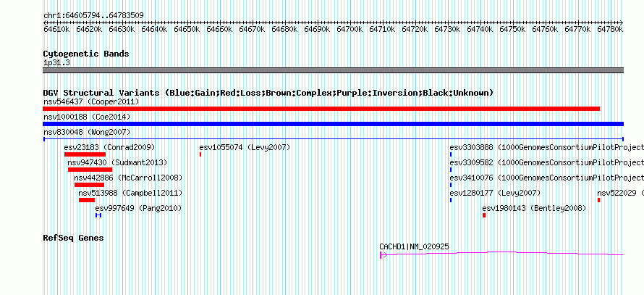This screenshot has height=295, width=644.
Task: Select the 1p31.3 band label
Action: tap(56, 63)
